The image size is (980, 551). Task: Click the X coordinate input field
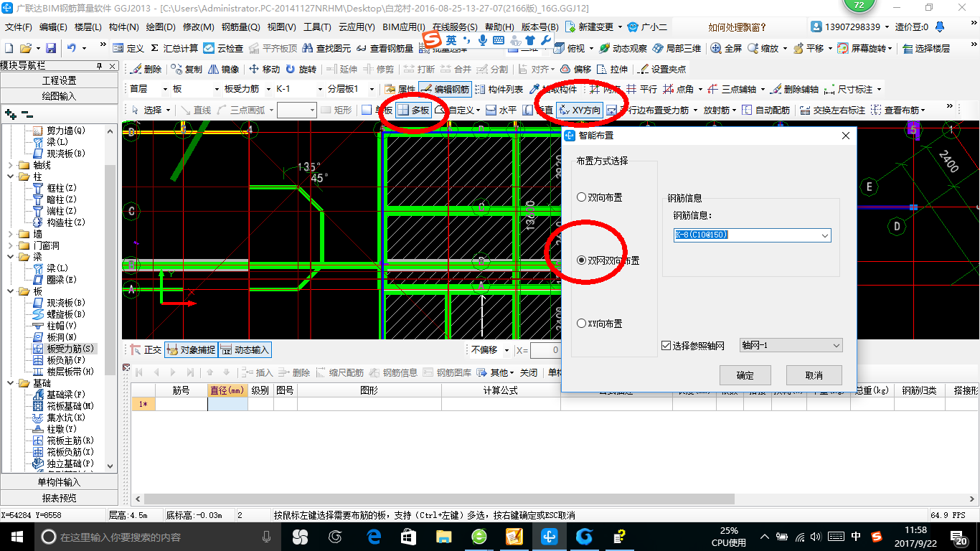pos(545,350)
